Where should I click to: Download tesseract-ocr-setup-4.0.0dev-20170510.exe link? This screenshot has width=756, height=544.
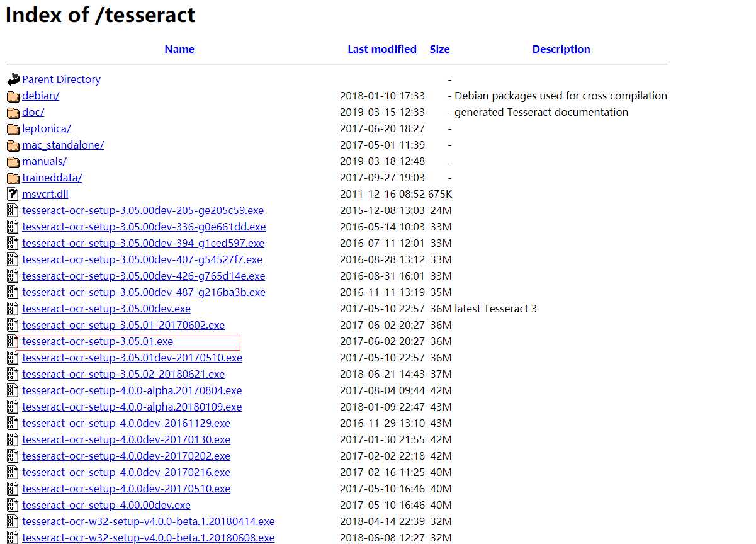(127, 489)
